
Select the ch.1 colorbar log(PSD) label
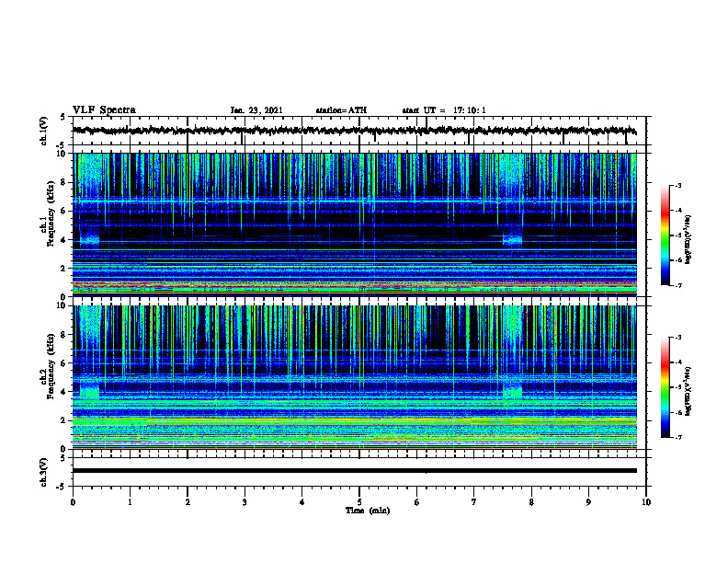tap(688, 240)
